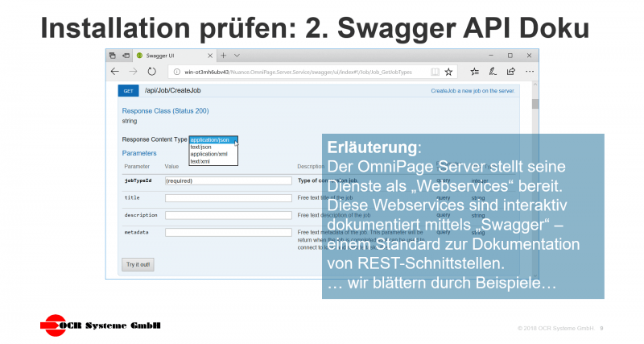The image size is (644, 344).
Task: Click the address bar URL
Action: click(298, 72)
